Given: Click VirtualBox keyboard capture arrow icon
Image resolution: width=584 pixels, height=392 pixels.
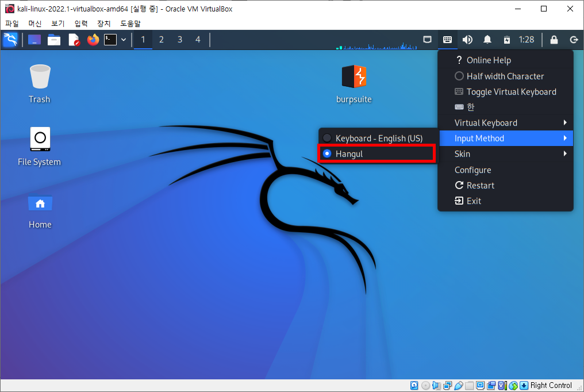Looking at the screenshot, I should pyautogui.click(x=524, y=386).
